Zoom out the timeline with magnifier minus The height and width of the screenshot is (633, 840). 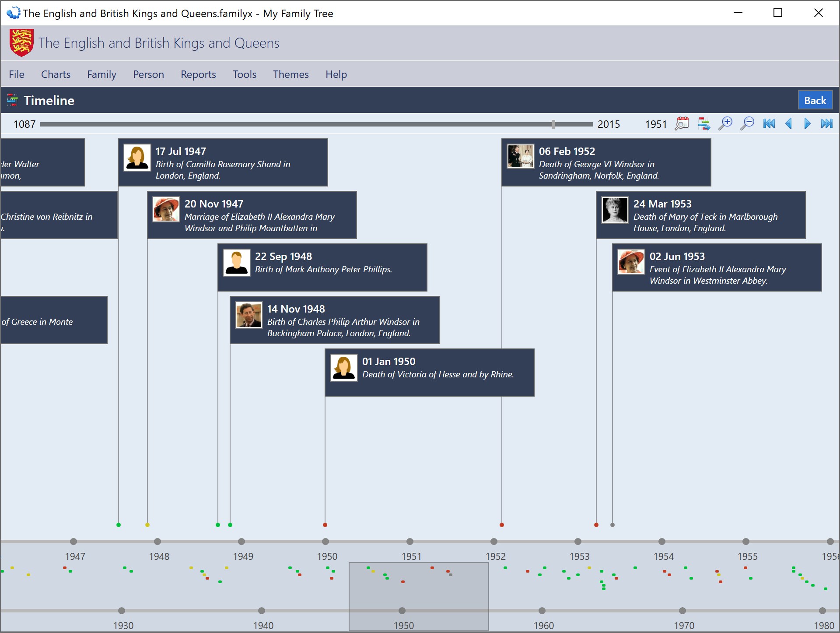point(747,124)
